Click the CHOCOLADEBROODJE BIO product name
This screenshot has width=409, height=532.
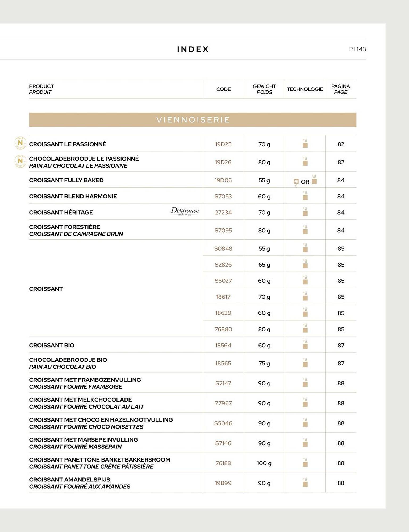coord(68,360)
